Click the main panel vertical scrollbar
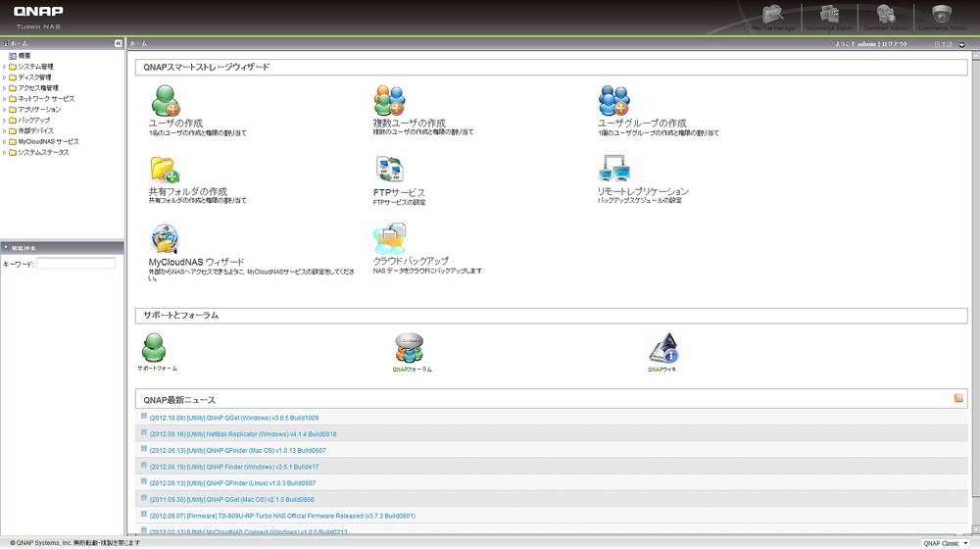This screenshot has width=980, height=550. [x=976, y=294]
